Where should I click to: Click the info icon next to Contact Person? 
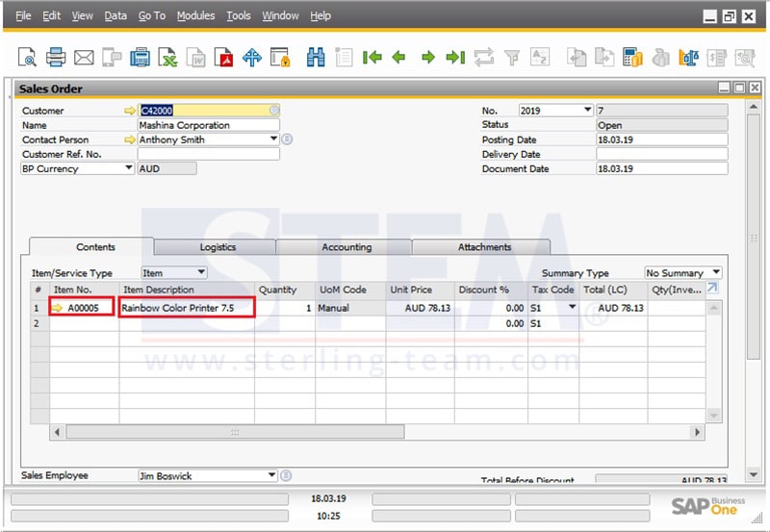click(287, 139)
